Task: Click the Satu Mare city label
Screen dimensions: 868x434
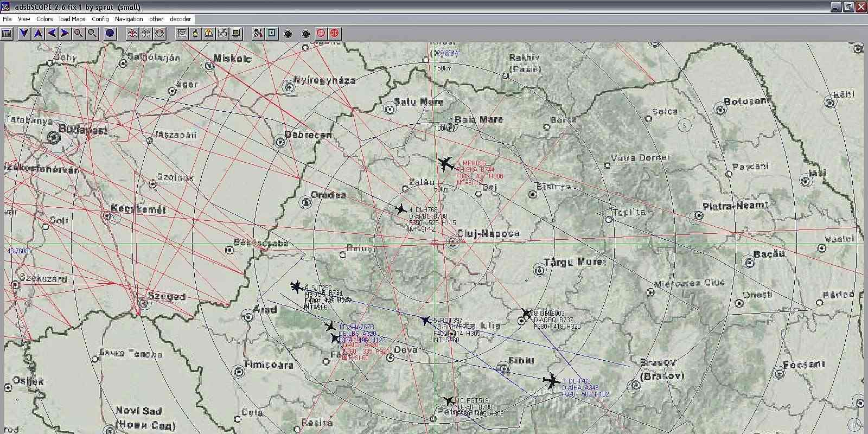Action: [418, 101]
